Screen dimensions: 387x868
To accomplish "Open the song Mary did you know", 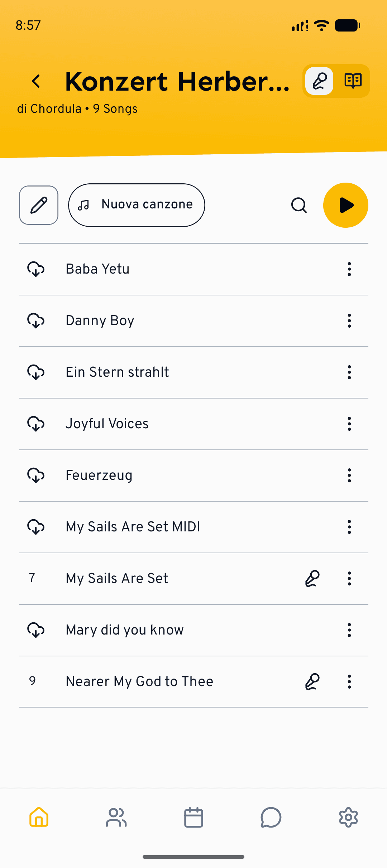I will click(125, 630).
